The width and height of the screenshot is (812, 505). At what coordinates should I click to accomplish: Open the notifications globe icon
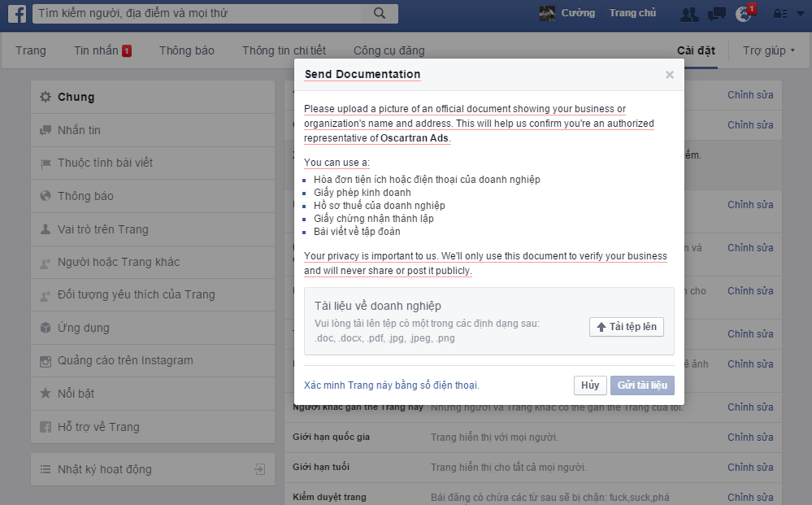click(x=743, y=14)
